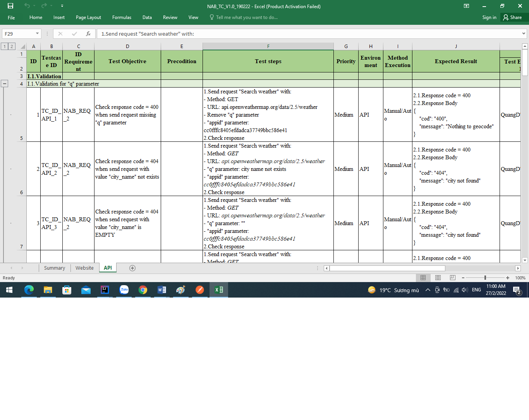
Task: Switch to Normal view in status bar
Action: click(423, 278)
